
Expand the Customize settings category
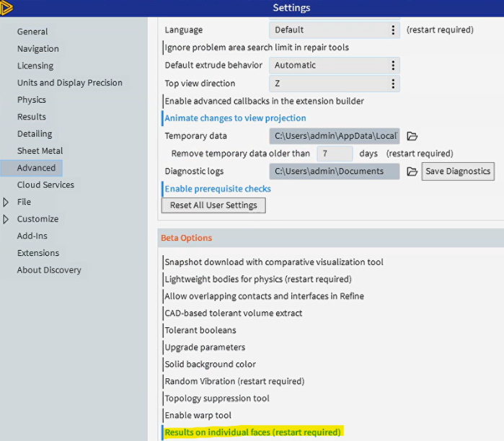pyautogui.click(x=6, y=219)
